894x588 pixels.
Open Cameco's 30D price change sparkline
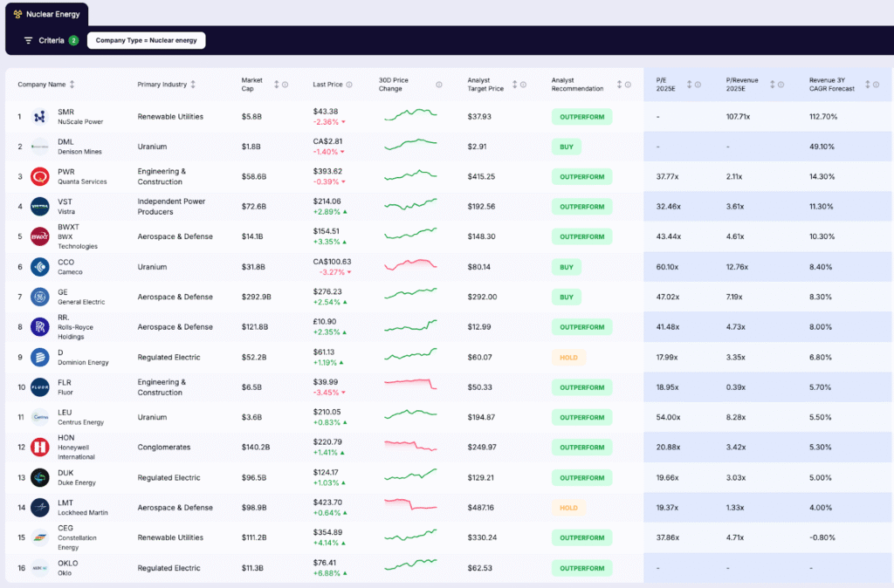point(410,265)
